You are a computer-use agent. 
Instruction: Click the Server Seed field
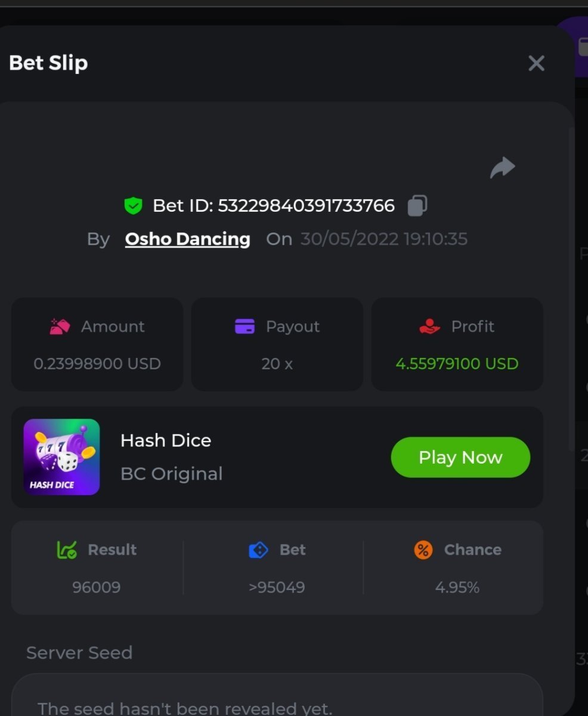coord(277,698)
